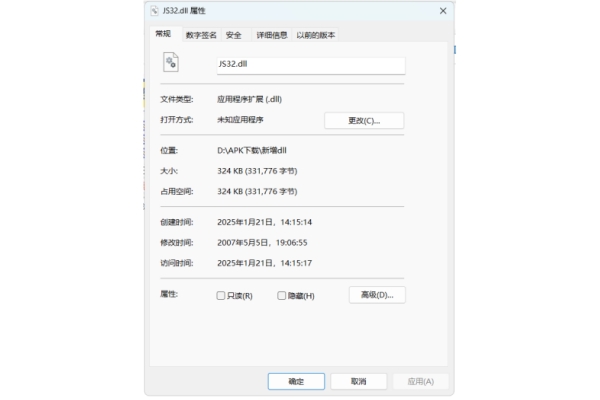
Task: Click the large DLL file icon
Action: pyautogui.click(x=170, y=63)
